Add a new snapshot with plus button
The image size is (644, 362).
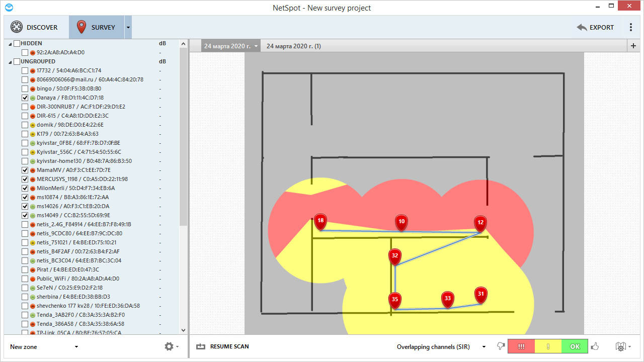pos(633,46)
